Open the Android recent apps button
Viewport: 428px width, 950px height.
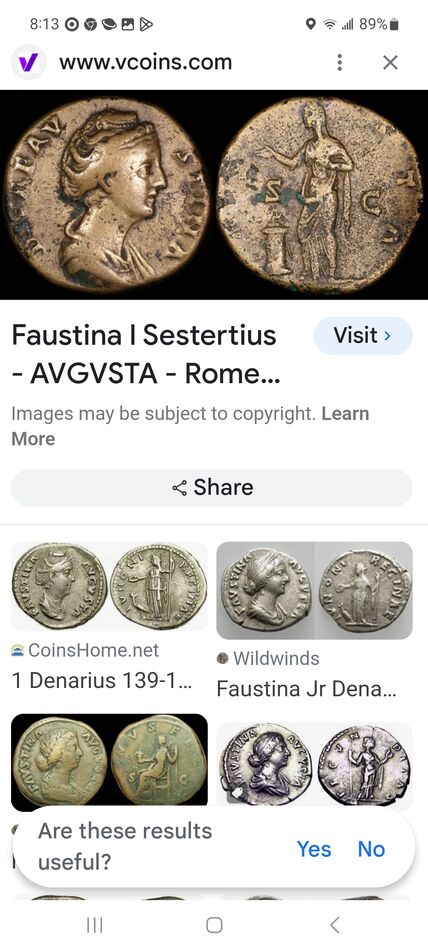pyautogui.click(x=95, y=925)
